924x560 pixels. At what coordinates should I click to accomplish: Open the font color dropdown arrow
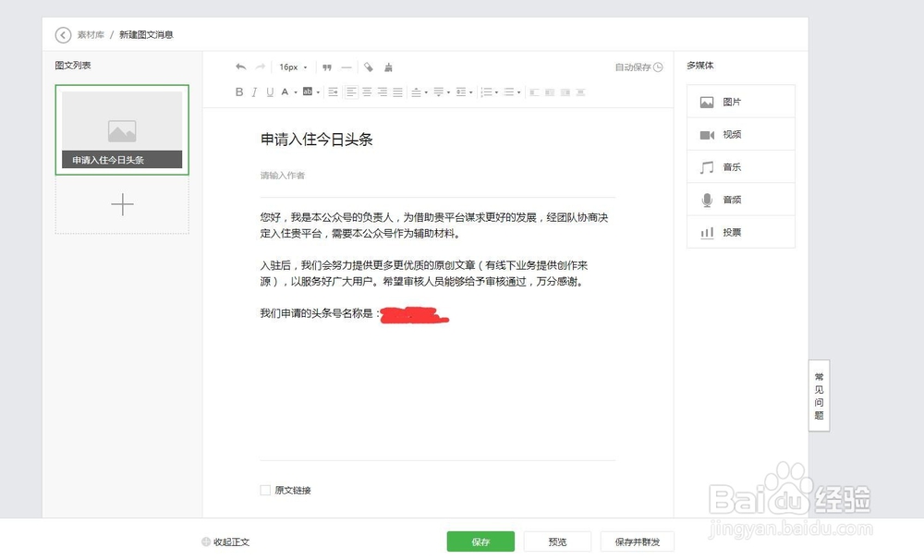pyautogui.click(x=296, y=92)
